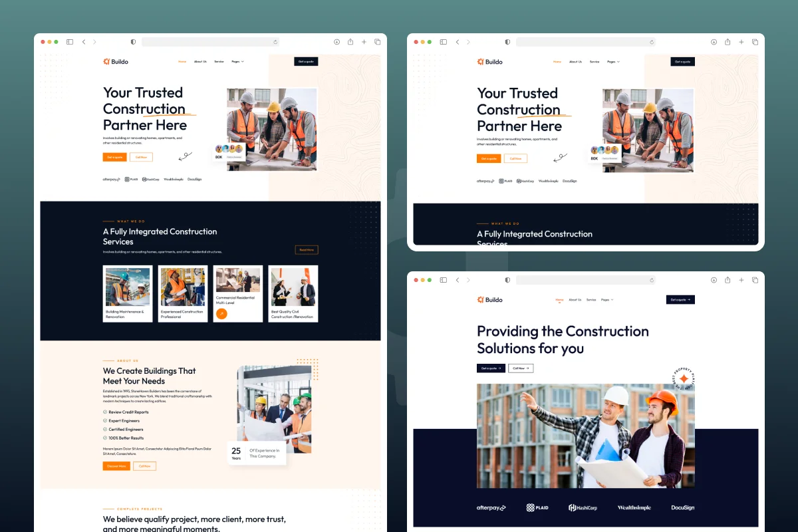Open About Us menu on 'Providing the Construction' page
Image resolution: width=798 pixels, height=532 pixels.
click(x=575, y=300)
